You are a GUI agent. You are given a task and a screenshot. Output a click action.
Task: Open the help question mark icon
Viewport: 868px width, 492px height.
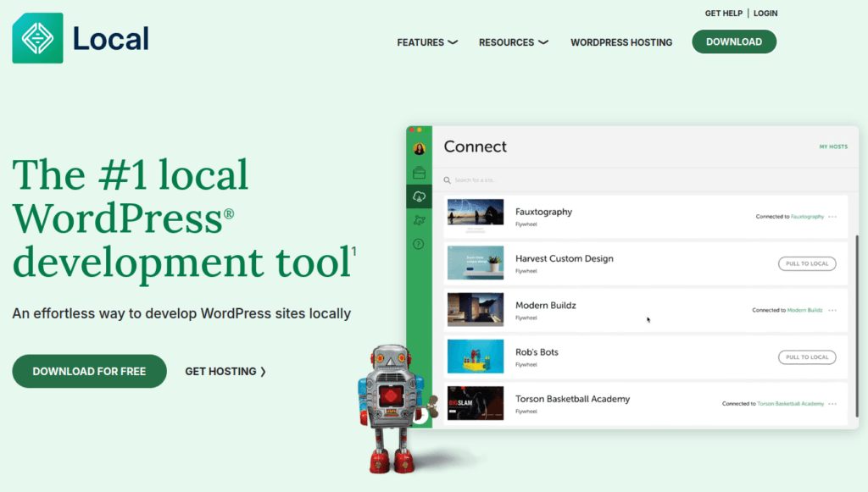[x=419, y=244]
